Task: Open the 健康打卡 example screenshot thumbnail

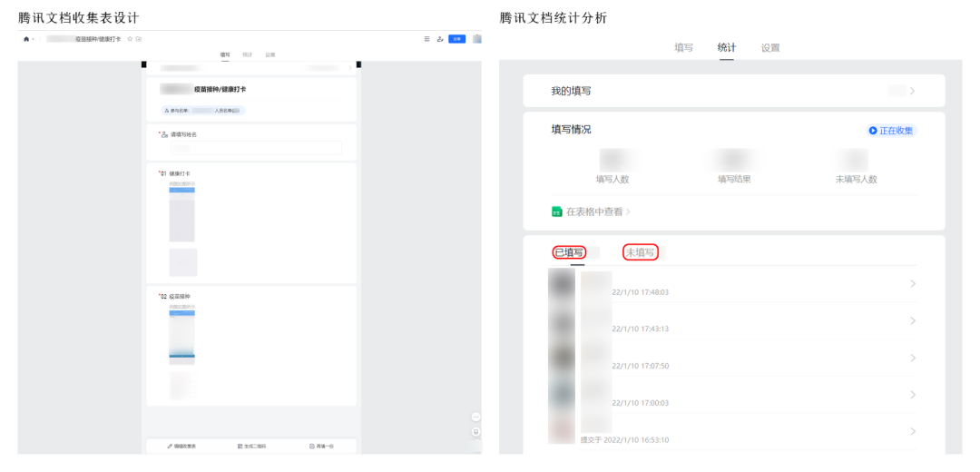Action: pos(181,214)
